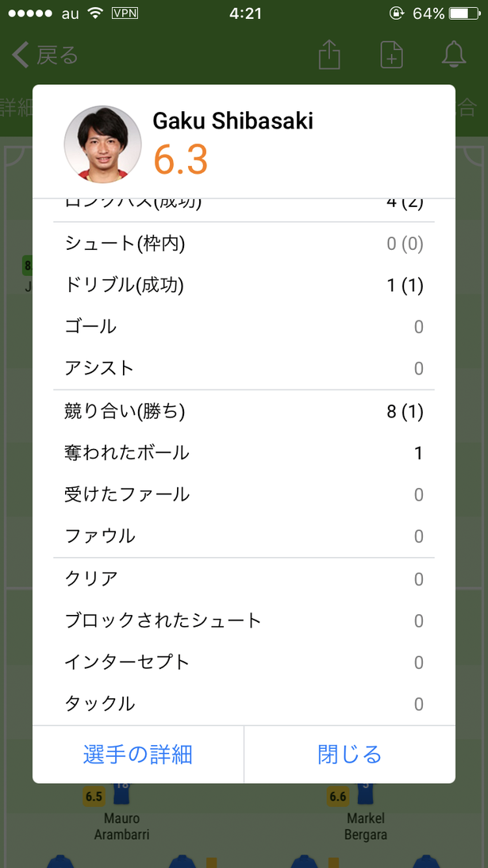
Task: Select the 競り合い(勝ち) stat row
Action: pyautogui.click(x=244, y=411)
